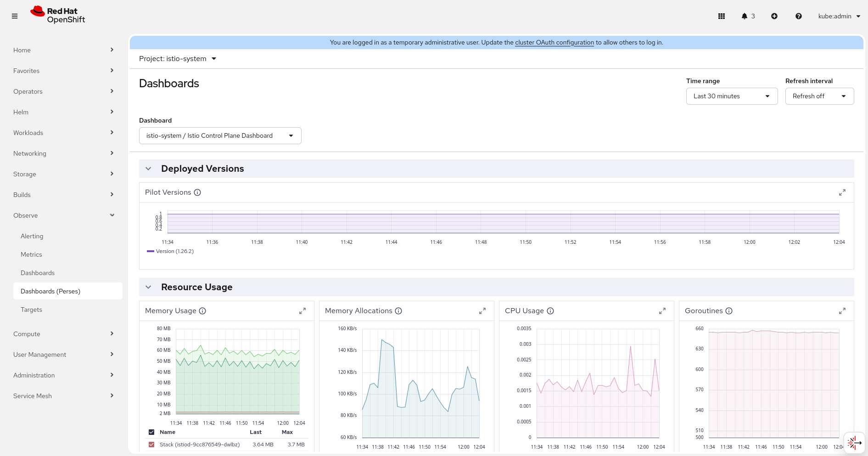
Task: Expand the Pilot Versions panel to fullscreen
Action: point(842,192)
